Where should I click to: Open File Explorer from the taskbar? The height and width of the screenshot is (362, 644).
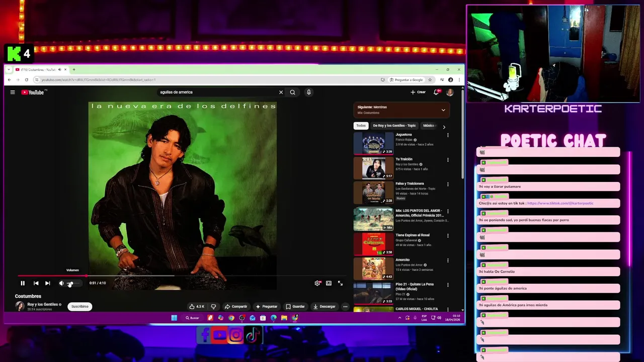(x=284, y=318)
